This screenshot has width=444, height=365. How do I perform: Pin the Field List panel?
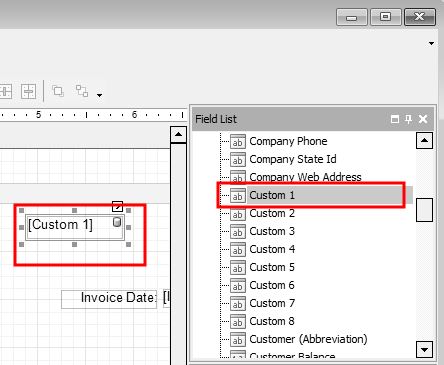coord(408,119)
